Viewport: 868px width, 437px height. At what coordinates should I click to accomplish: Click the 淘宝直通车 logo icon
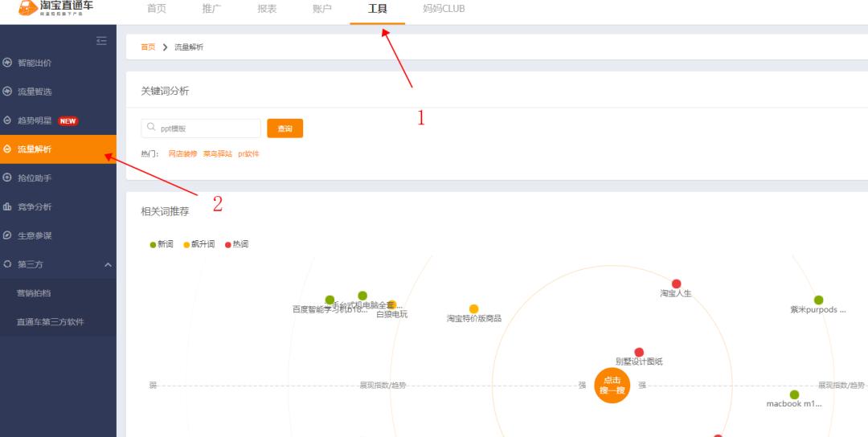27,8
